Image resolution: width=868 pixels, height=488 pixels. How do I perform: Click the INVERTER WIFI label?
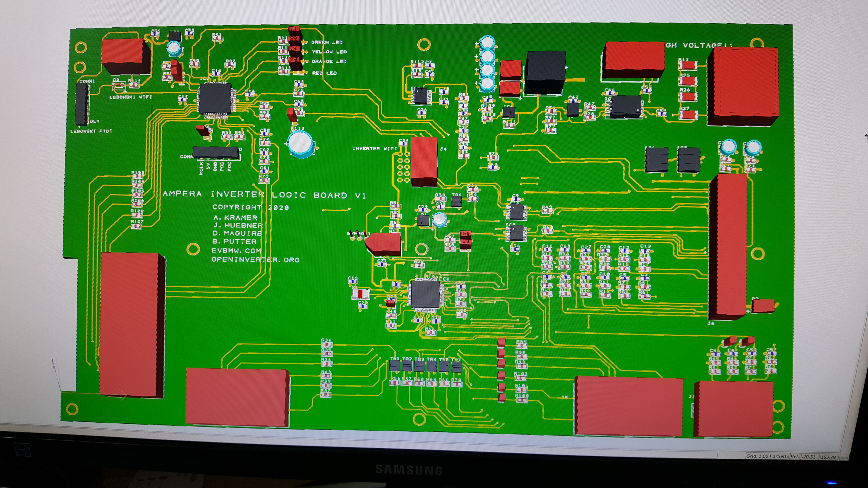(x=374, y=149)
